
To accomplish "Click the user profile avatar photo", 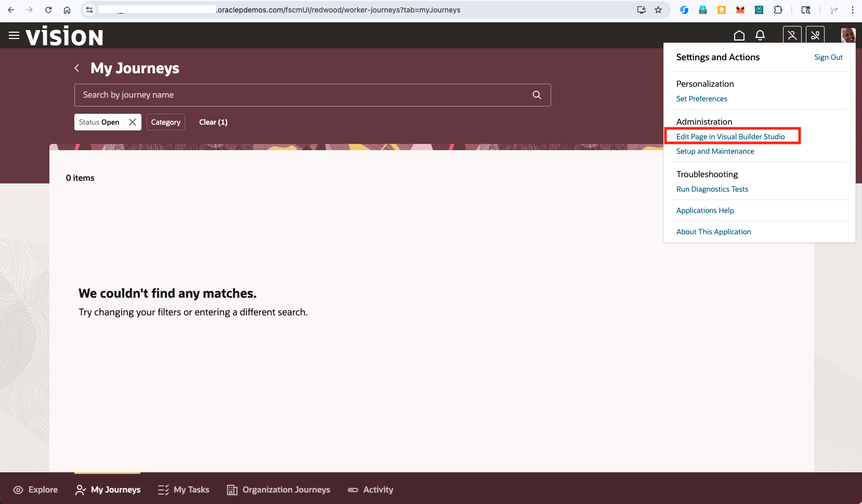I will click(x=848, y=35).
